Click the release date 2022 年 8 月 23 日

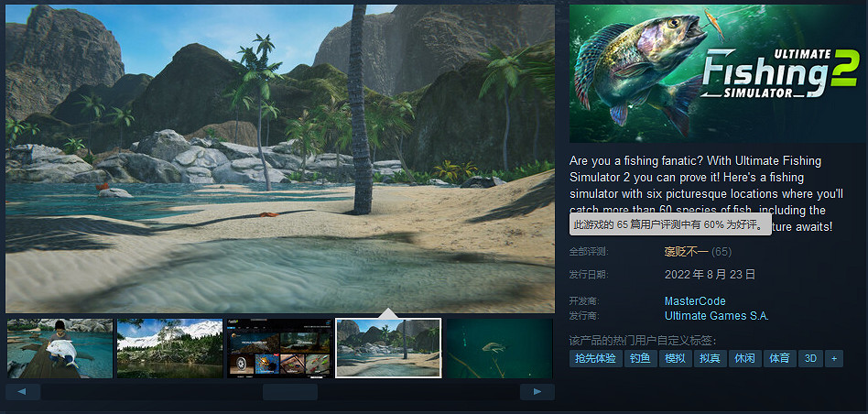pyautogui.click(x=710, y=275)
